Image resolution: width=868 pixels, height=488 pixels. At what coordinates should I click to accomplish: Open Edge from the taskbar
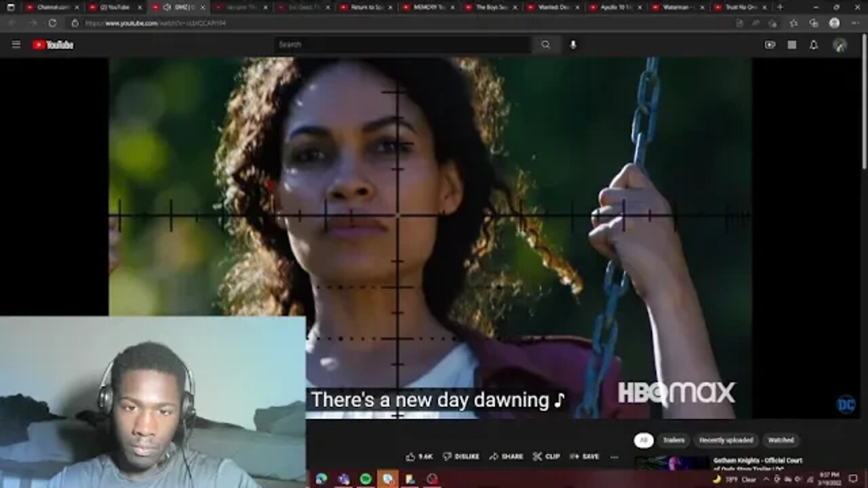pyautogui.click(x=321, y=479)
